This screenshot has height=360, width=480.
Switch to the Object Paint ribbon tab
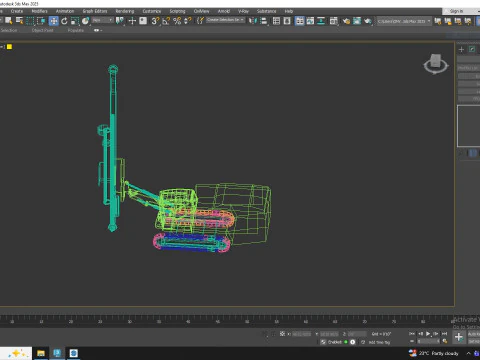pos(43,30)
